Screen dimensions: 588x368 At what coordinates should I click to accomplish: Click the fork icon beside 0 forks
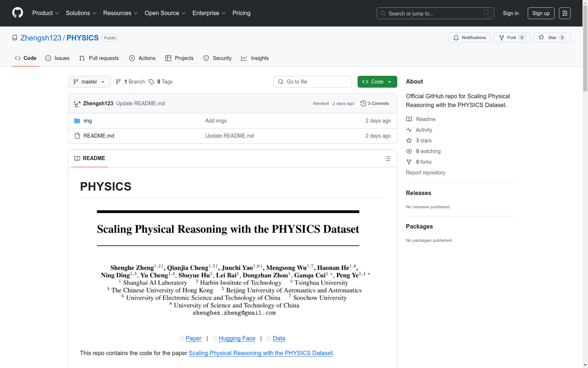click(409, 162)
